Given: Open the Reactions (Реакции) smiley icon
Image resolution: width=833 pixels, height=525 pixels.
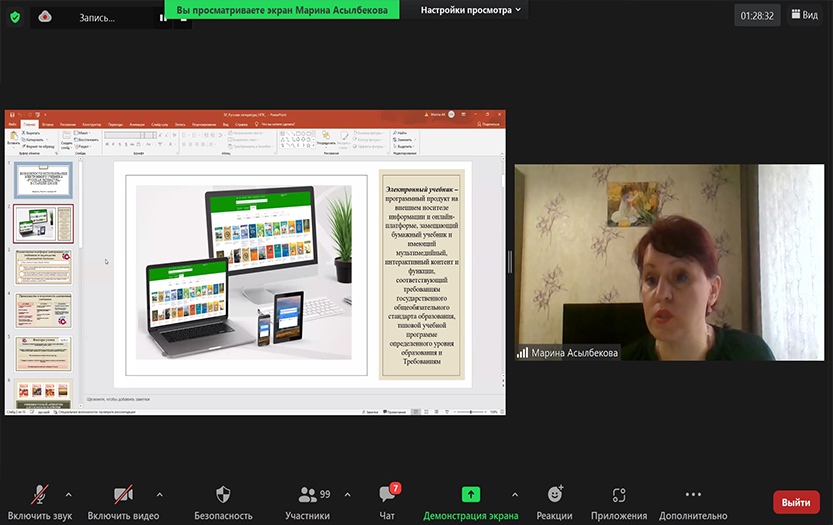Looking at the screenshot, I should [555, 495].
